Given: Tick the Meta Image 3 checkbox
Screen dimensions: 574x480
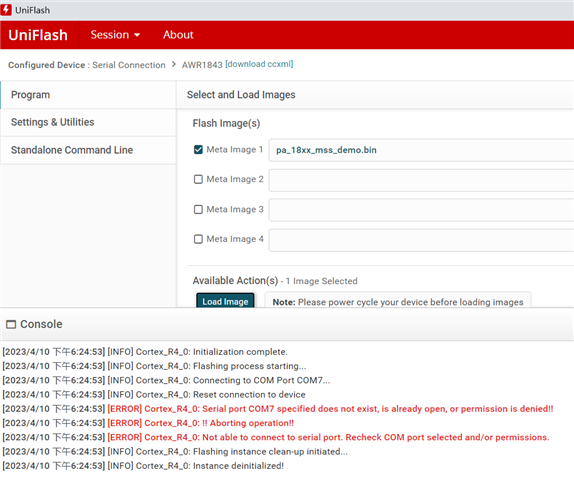Looking at the screenshot, I should [x=198, y=209].
